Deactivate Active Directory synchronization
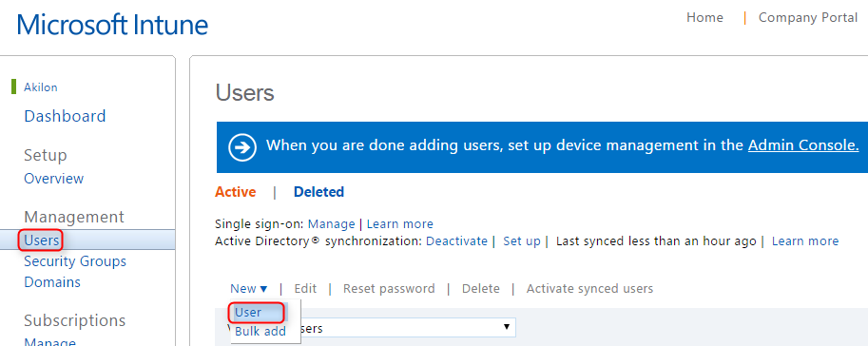868x346 pixels. (x=456, y=241)
